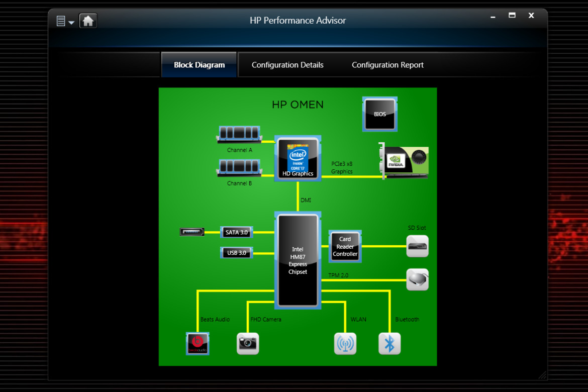The image size is (588, 392).
Task: Maximize the HP Performance Advisor window
Action: point(512,16)
